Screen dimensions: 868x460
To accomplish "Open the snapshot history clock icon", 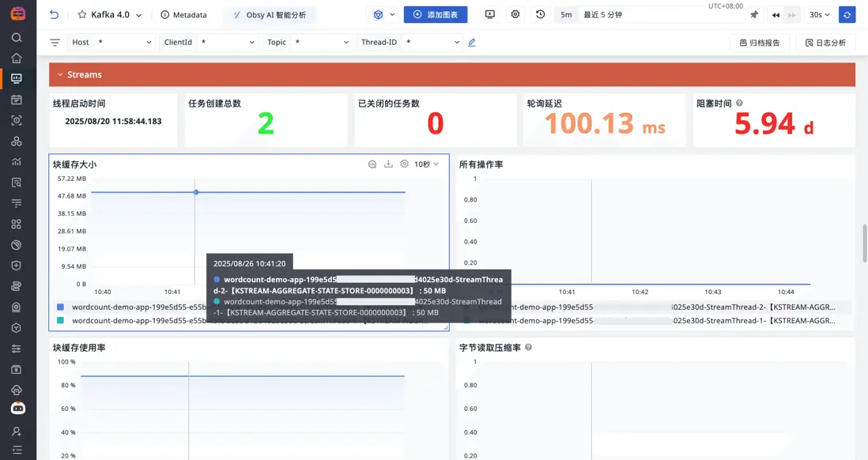I will (x=539, y=14).
